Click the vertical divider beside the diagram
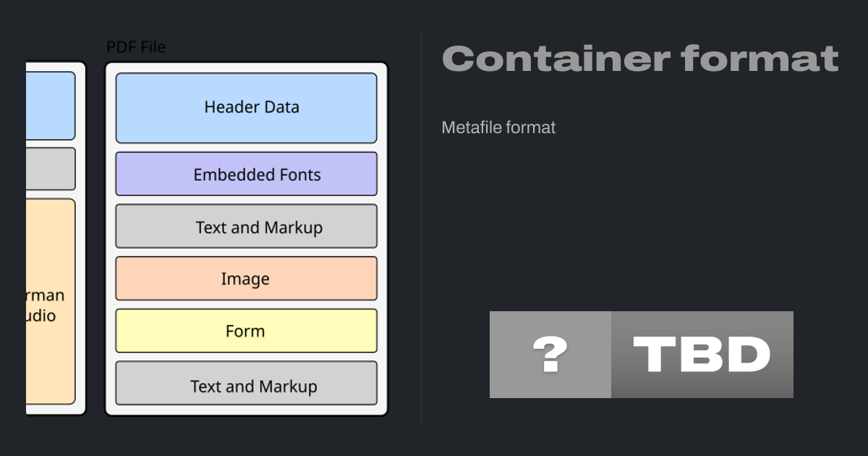 click(x=421, y=228)
